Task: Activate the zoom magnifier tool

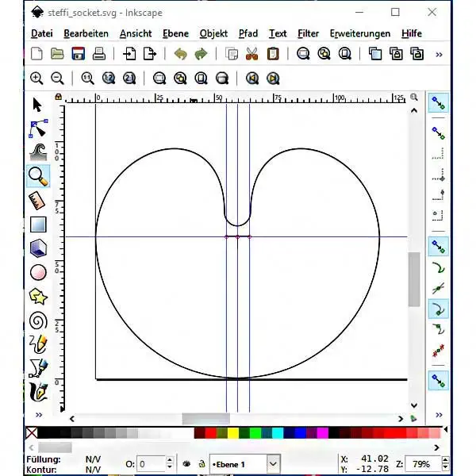Action: tap(37, 176)
